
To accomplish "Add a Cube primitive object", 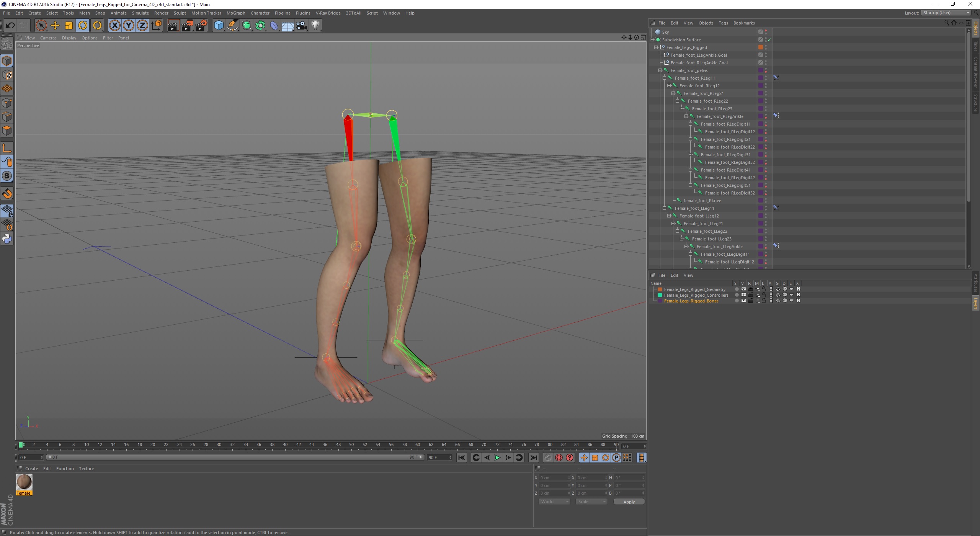I will 219,26.
